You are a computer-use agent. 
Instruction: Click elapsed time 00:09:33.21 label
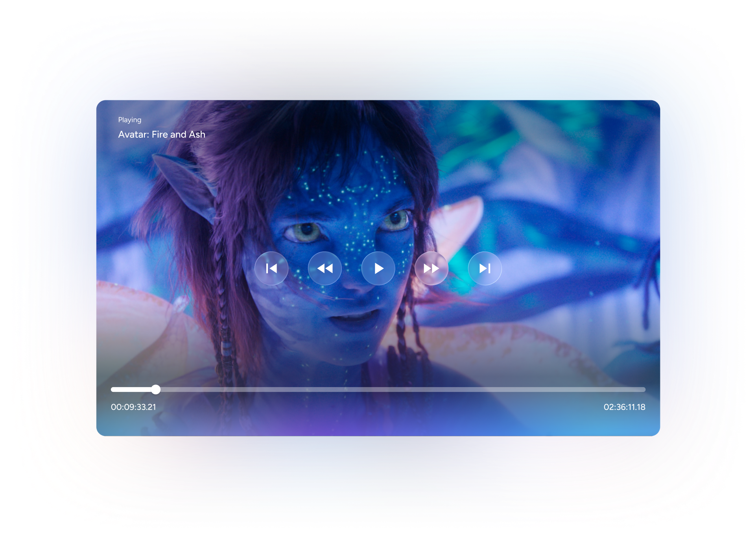point(133,407)
